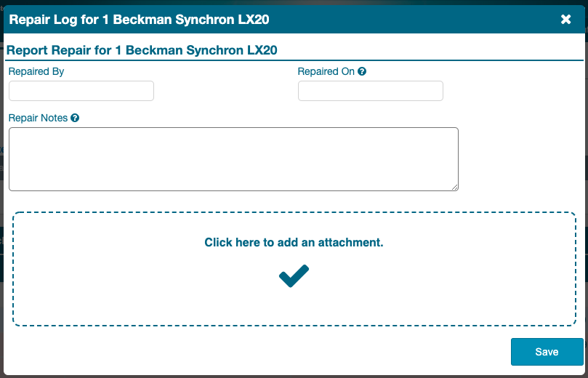Image resolution: width=588 pixels, height=378 pixels.
Task: Save the repair report
Action: point(547,352)
